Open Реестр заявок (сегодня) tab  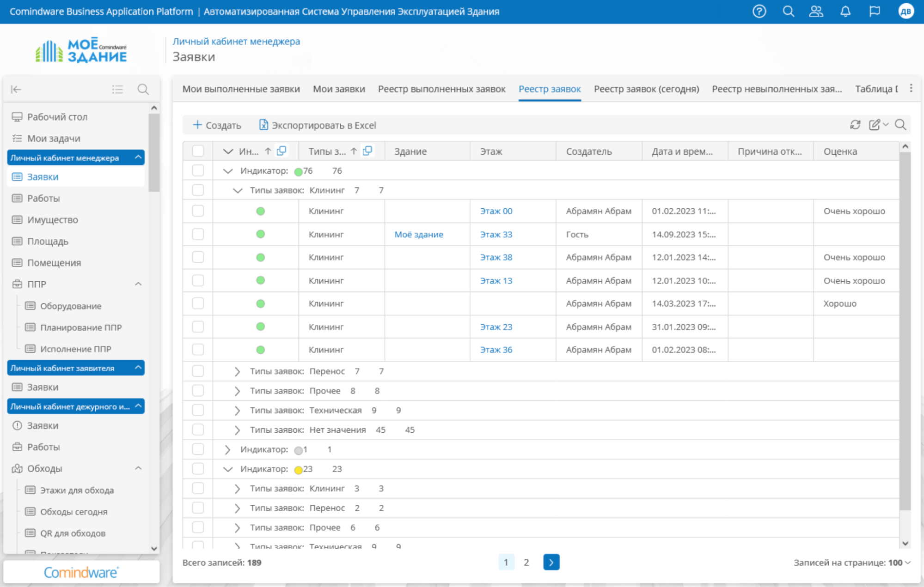(646, 89)
